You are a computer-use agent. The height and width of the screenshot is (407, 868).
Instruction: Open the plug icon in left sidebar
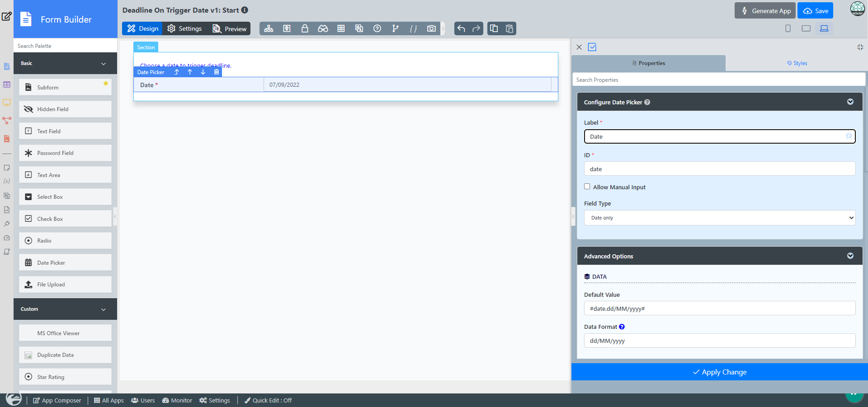point(7,224)
